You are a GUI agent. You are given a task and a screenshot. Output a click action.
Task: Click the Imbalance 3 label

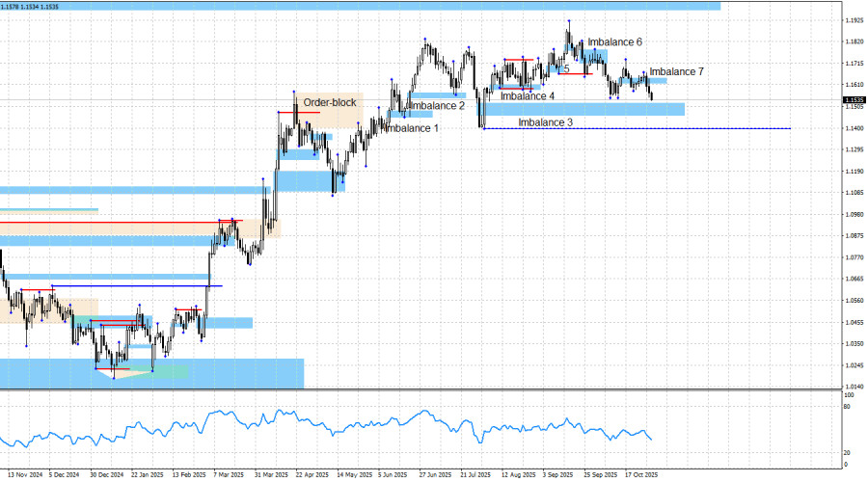pos(545,122)
